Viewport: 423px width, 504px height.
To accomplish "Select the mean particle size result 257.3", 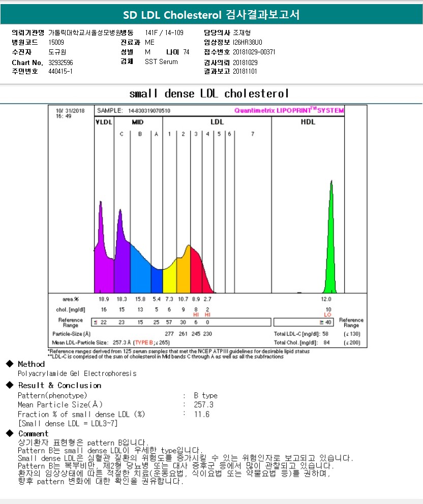I will [x=203, y=405].
